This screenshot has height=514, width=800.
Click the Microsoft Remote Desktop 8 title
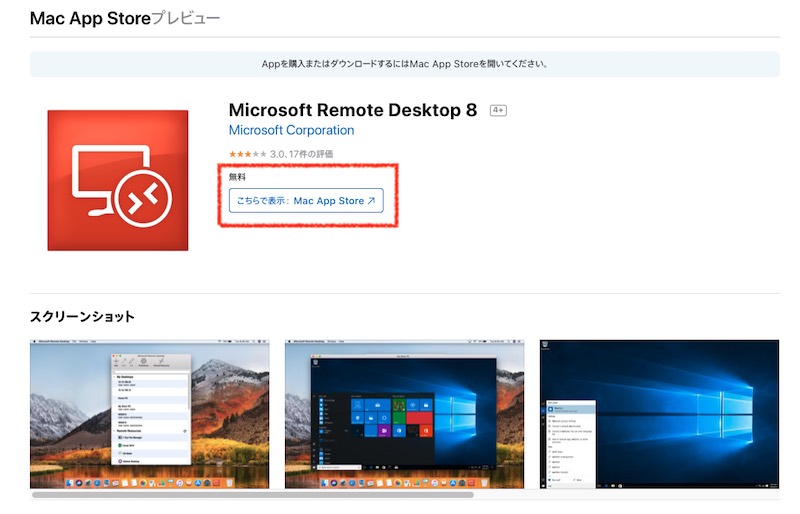tap(353, 110)
